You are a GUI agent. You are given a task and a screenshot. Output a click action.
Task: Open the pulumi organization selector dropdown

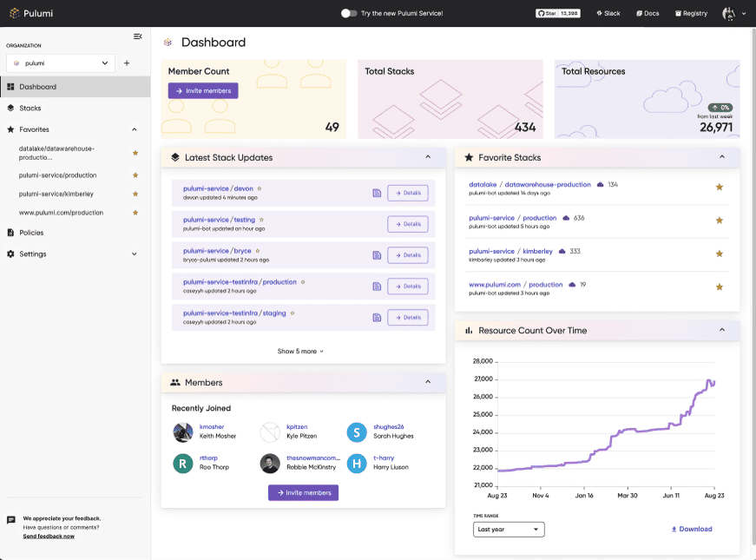[x=60, y=63]
